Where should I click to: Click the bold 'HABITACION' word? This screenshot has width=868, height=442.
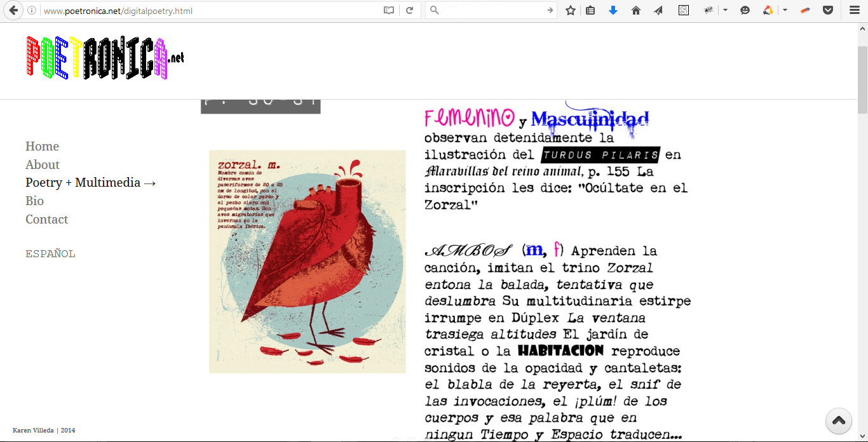(x=560, y=351)
